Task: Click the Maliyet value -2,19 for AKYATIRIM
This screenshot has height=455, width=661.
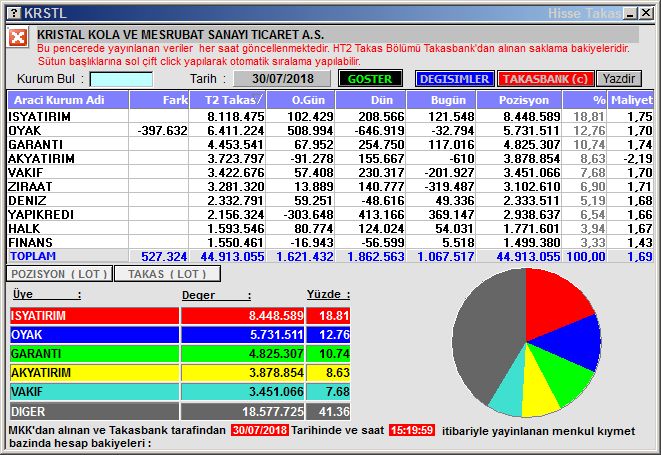Action: pyautogui.click(x=638, y=159)
